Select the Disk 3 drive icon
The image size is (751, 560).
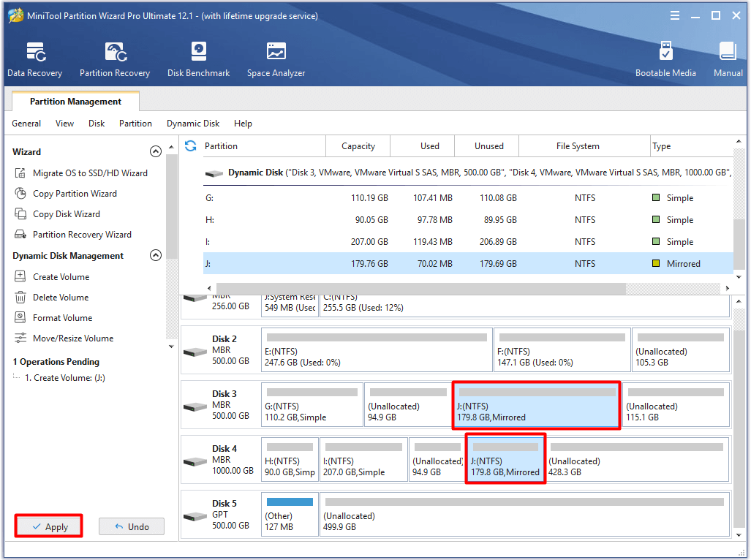coord(195,406)
